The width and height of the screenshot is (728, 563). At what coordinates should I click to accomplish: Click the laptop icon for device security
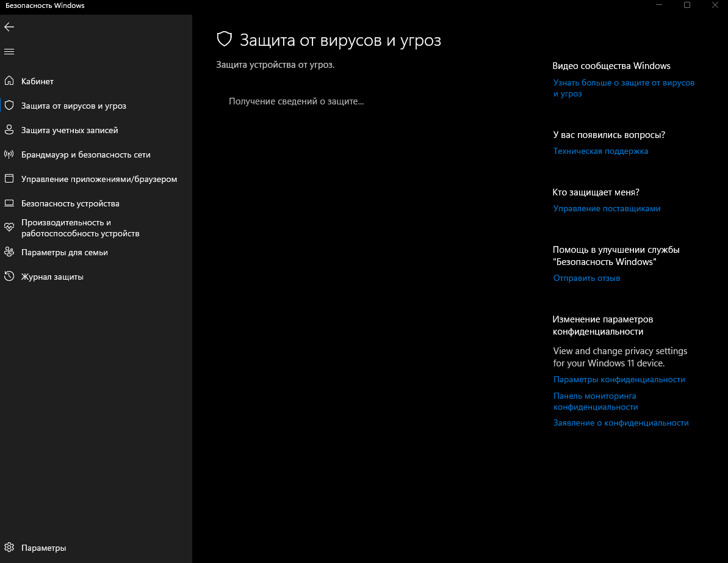pyautogui.click(x=9, y=203)
